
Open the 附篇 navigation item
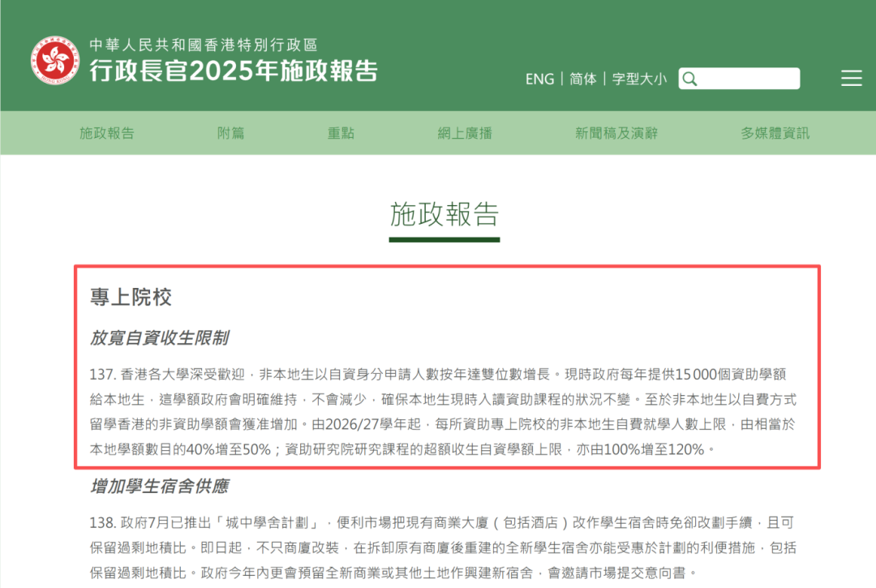pos(230,133)
